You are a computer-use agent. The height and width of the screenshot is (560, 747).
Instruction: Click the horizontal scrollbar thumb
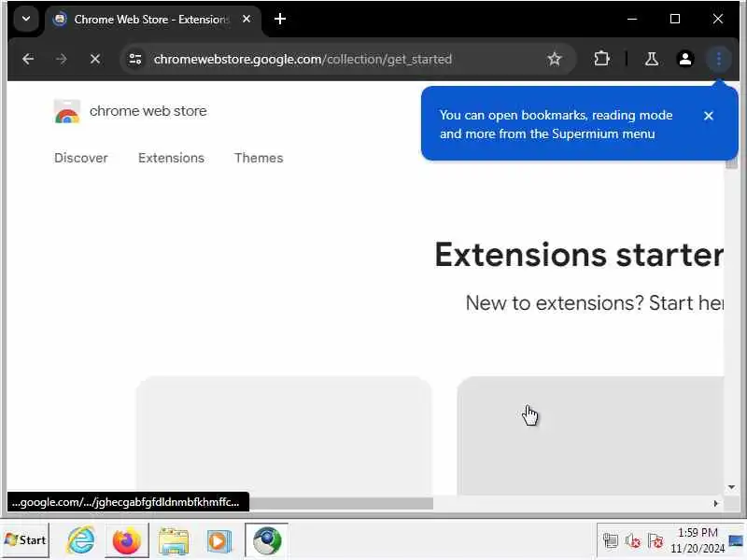tap(341, 503)
